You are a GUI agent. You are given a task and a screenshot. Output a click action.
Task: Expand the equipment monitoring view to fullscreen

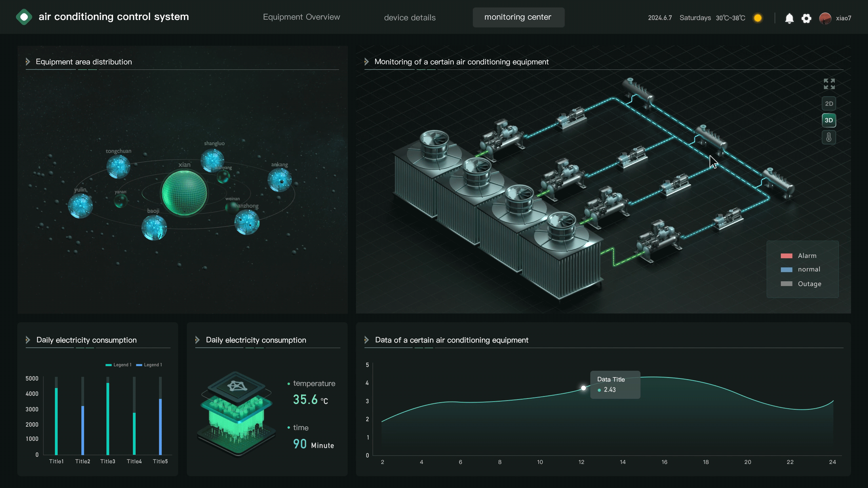(829, 84)
